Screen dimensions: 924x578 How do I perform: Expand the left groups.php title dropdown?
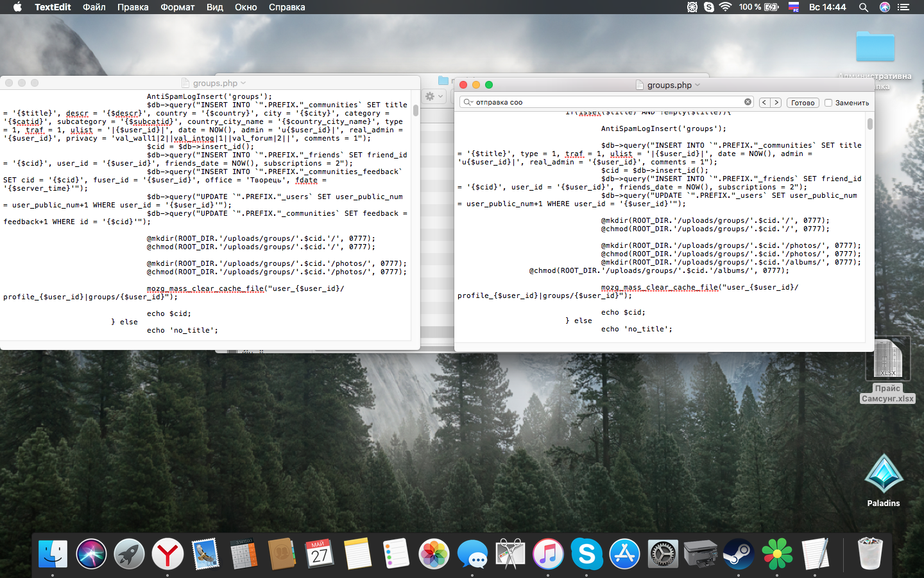point(243,83)
